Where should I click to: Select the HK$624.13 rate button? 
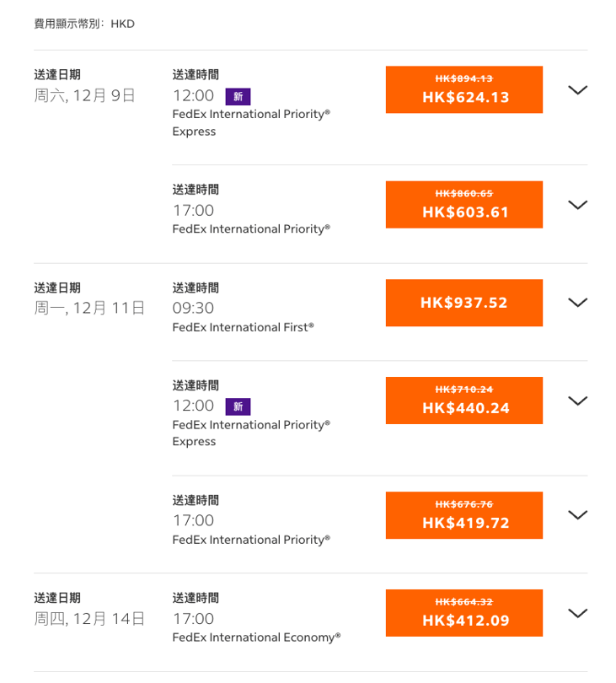pos(464,89)
